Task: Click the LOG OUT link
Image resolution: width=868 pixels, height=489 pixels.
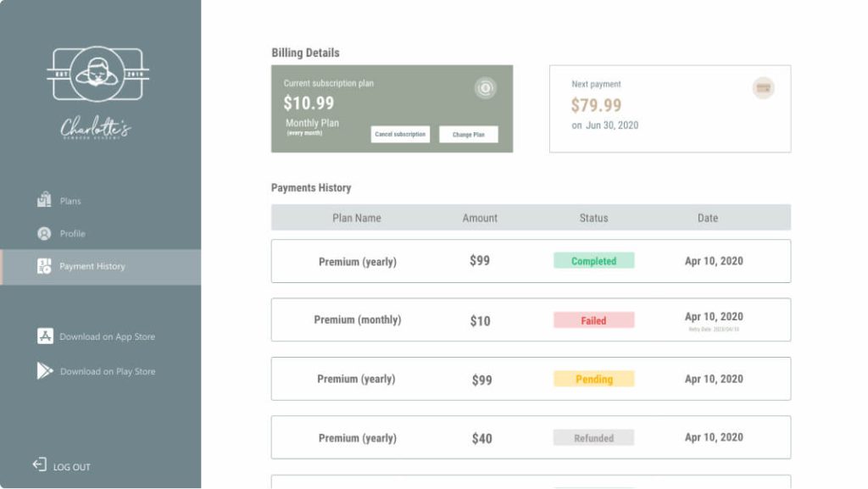Action: pos(71,467)
